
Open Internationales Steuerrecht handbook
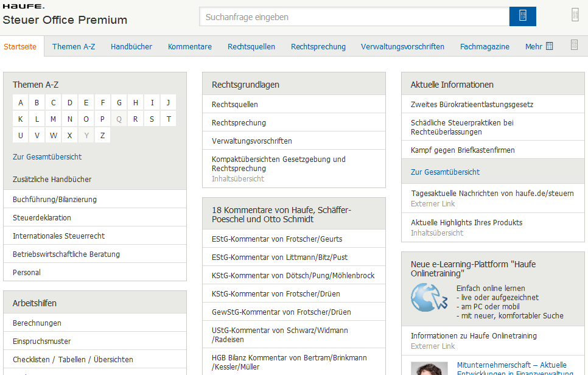pos(95,236)
